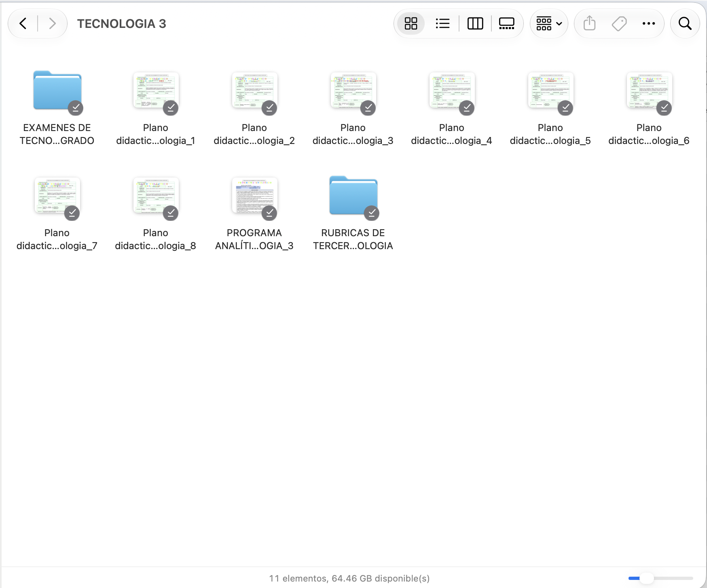Image resolution: width=707 pixels, height=588 pixels.
Task: Click the Plano didactic...ologia_4 file name
Action: pyautogui.click(x=452, y=134)
